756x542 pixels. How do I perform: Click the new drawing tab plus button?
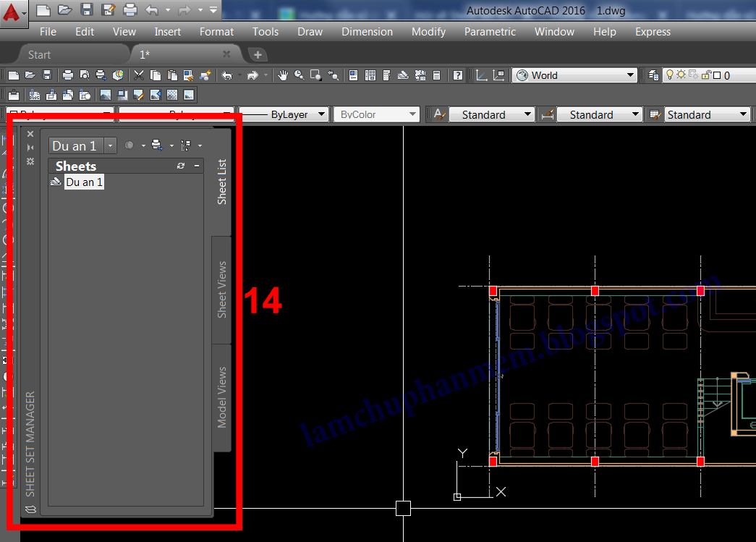(x=258, y=54)
